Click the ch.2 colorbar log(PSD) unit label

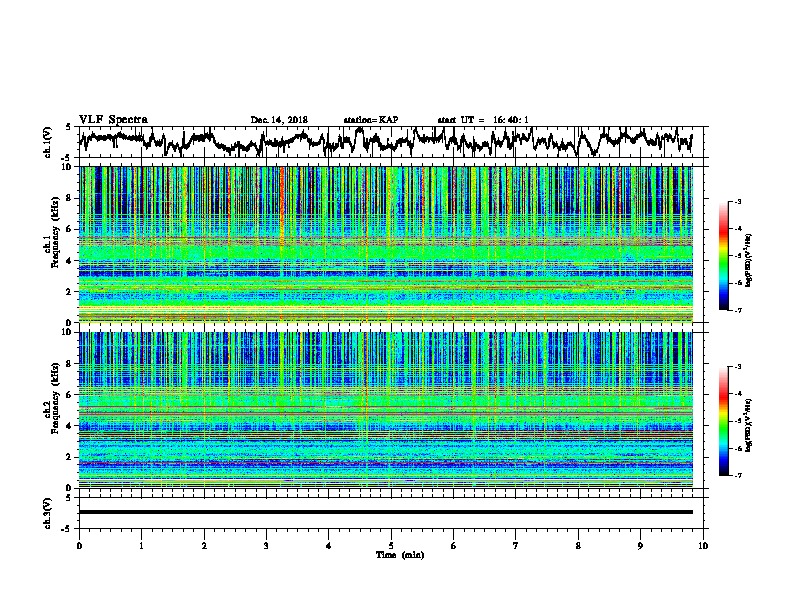point(749,425)
